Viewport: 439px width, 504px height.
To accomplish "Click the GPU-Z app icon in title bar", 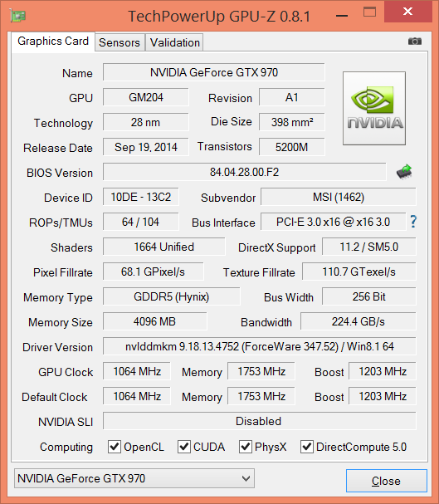I will pyautogui.click(x=17, y=16).
